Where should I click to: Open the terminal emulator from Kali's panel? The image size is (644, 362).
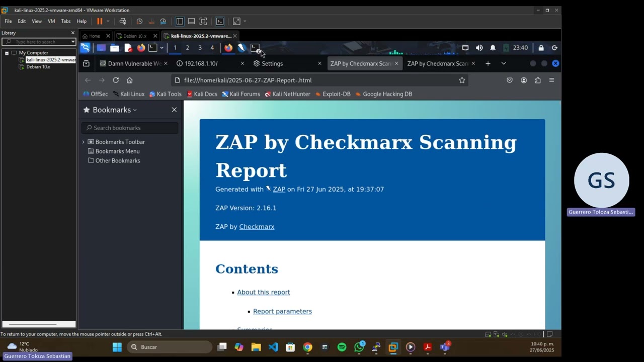click(x=153, y=48)
